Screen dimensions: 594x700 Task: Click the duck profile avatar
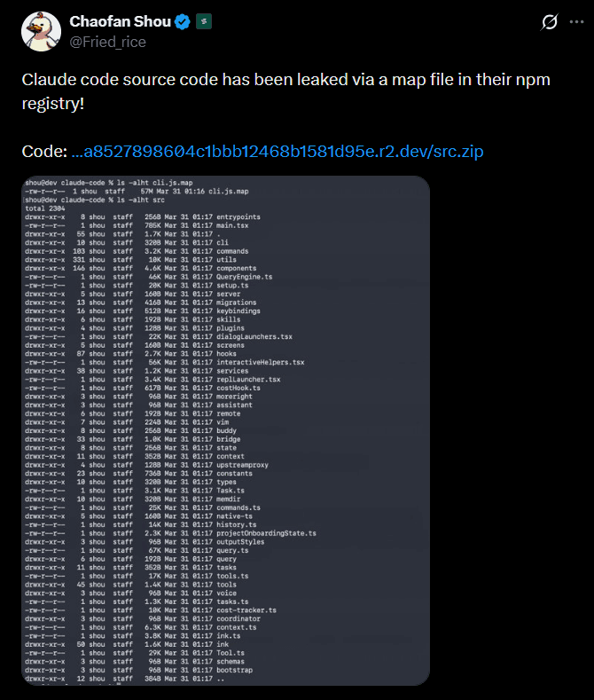tap(40, 31)
